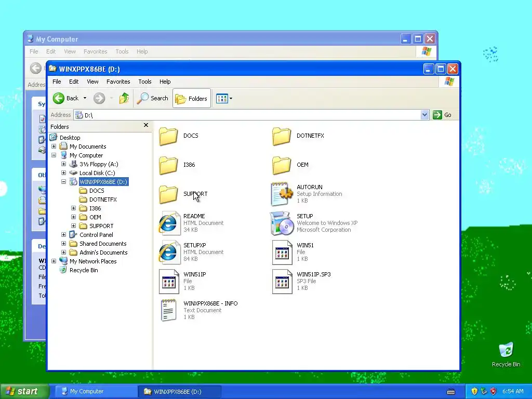Viewport: 532px width, 399px height.
Task: Select the DOTNETFX folder icon in file pane
Action: [282, 136]
